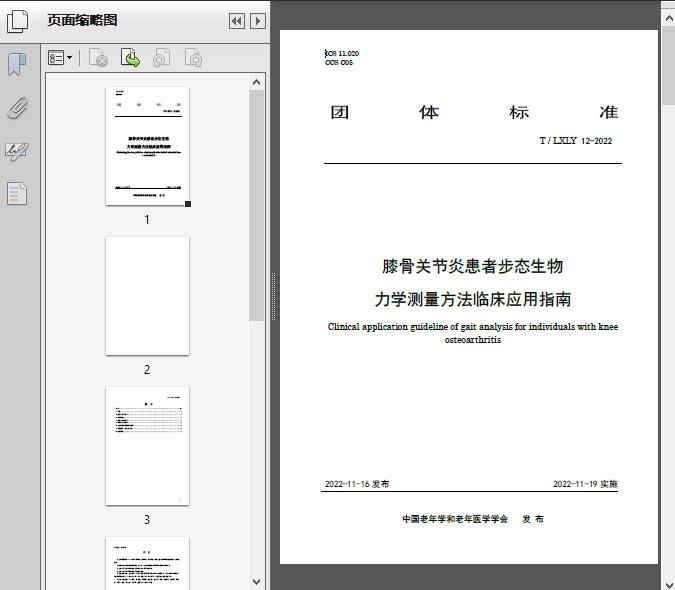Click the "页面缩略图" panel title
Viewport: 675px width, 590px height.
(x=82, y=20)
